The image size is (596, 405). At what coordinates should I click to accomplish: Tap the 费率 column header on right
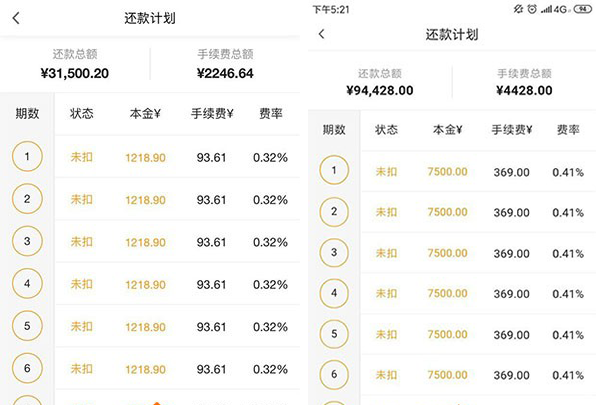coord(568,130)
